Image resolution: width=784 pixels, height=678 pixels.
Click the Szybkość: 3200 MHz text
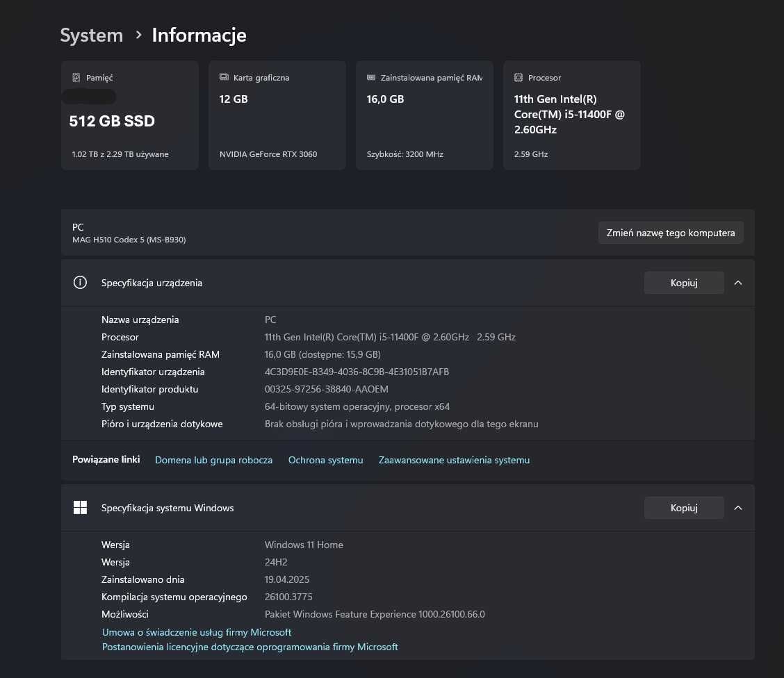click(405, 154)
